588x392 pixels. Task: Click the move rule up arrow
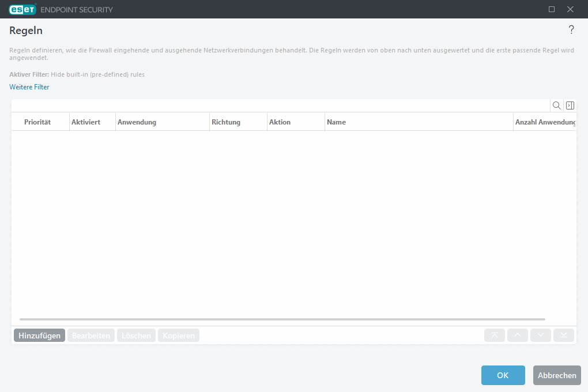click(x=518, y=336)
